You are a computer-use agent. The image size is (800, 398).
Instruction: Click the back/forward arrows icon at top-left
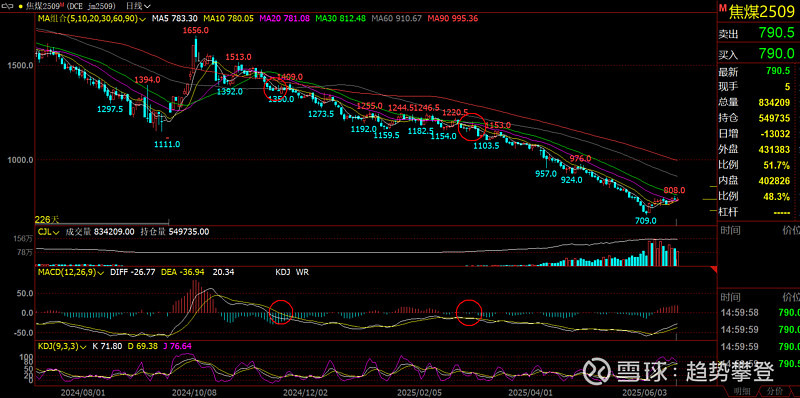coord(7,7)
